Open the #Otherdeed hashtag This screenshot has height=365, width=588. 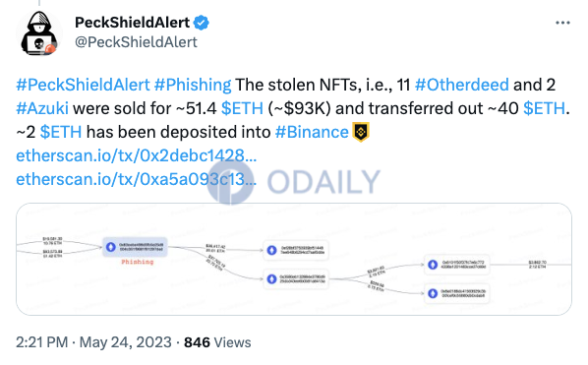tap(462, 85)
